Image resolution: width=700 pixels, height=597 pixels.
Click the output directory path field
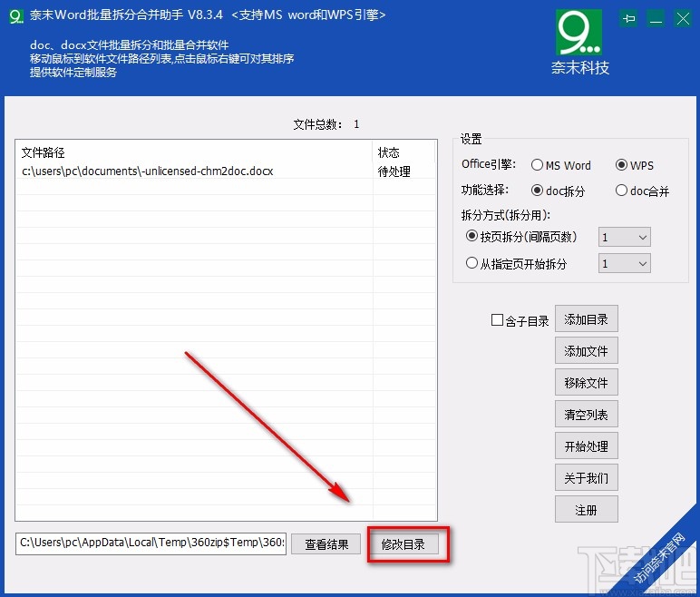click(x=151, y=543)
